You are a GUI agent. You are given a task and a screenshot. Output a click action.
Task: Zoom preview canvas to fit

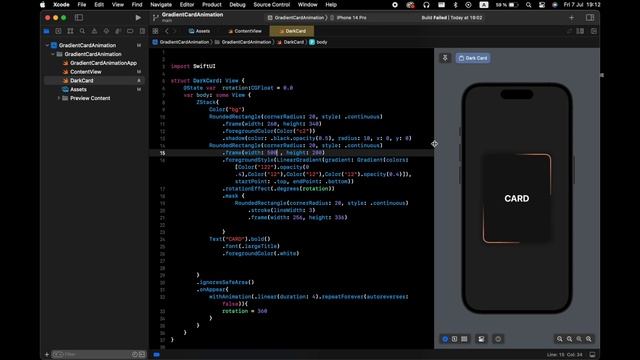pyautogui.click(x=579, y=339)
